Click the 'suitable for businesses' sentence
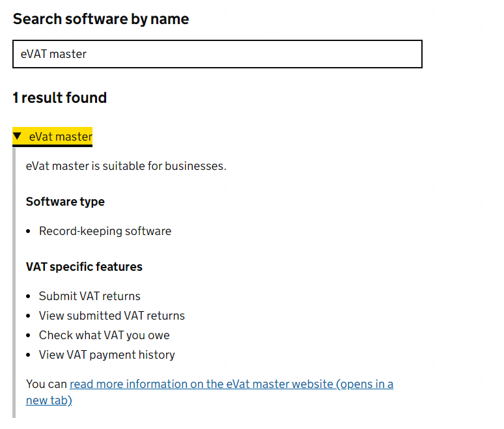Viewport: 504px width, 429px height. (126, 166)
